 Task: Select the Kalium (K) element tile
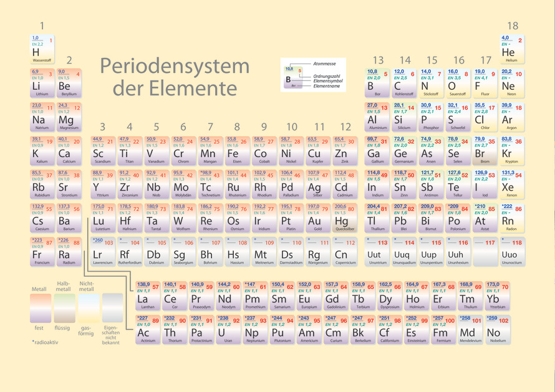pos(42,151)
